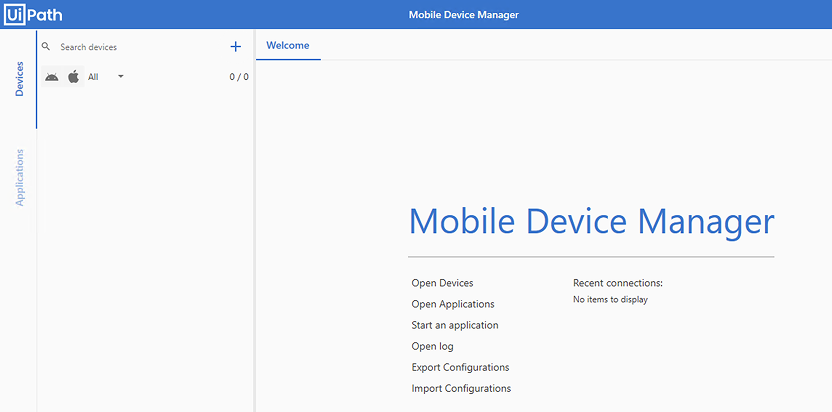
Task: Click the Recent connections label
Action: click(x=618, y=283)
